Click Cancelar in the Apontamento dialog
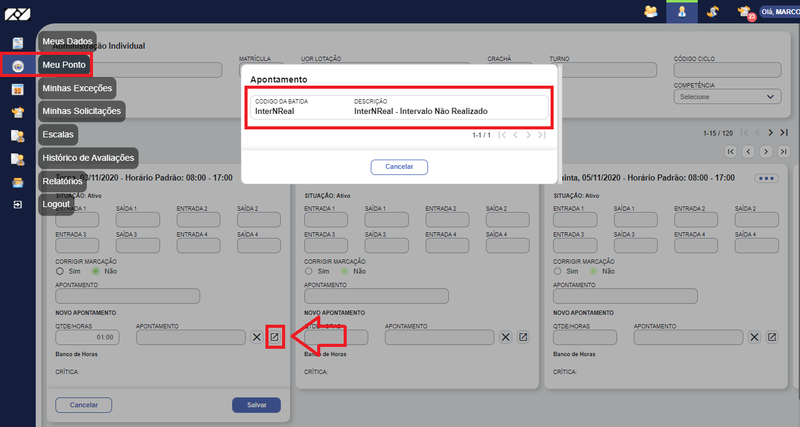The height and width of the screenshot is (427, 800). (399, 167)
